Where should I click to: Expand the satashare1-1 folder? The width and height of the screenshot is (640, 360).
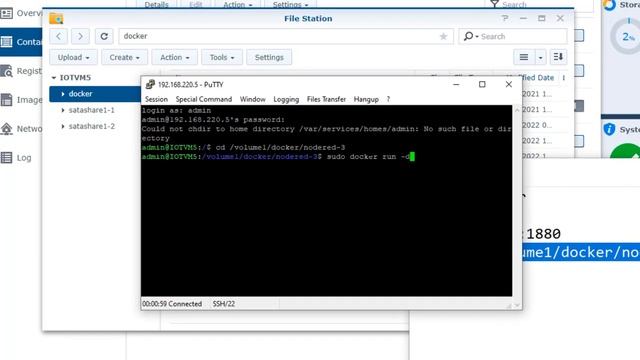(x=63, y=110)
